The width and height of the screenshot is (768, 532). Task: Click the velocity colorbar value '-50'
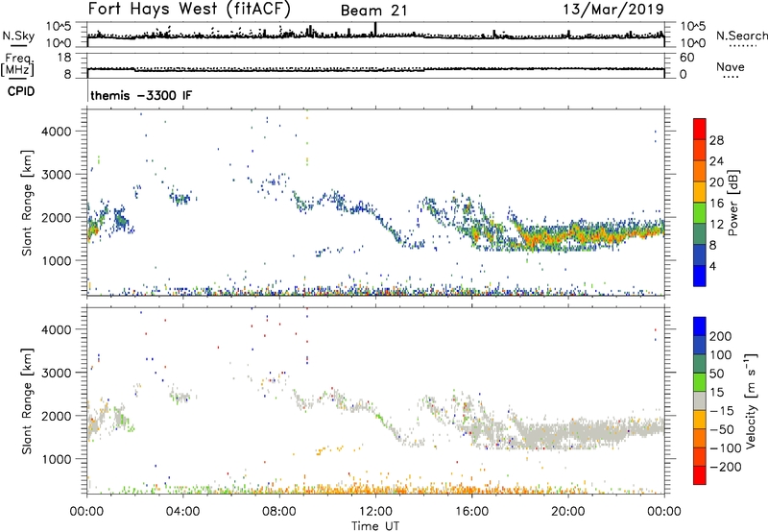[x=722, y=429]
